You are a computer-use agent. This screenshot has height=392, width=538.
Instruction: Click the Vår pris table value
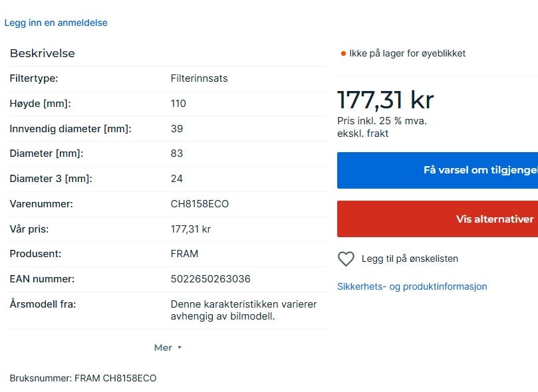pos(190,229)
